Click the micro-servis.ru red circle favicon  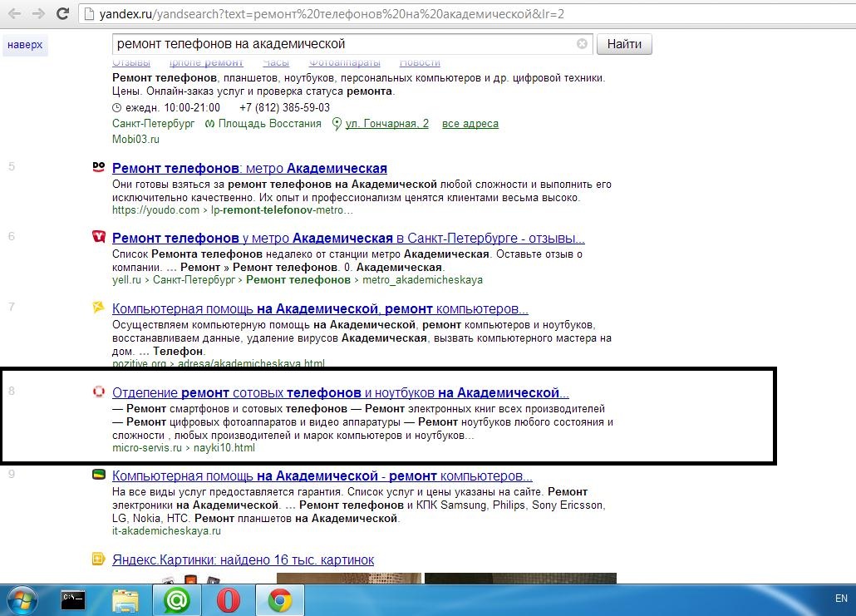[x=98, y=391]
